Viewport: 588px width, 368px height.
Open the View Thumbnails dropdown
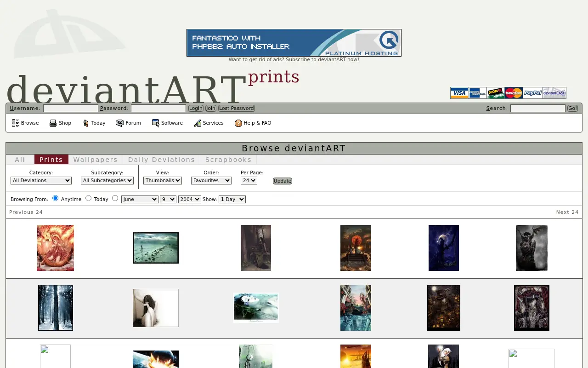tap(163, 180)
